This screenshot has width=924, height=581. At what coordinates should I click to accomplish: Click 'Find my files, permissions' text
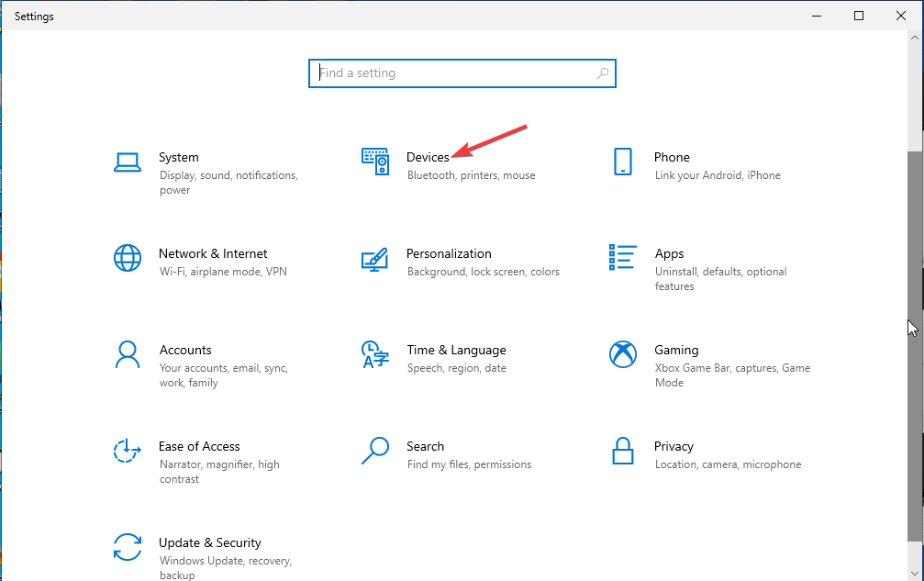tap(469, 464)
